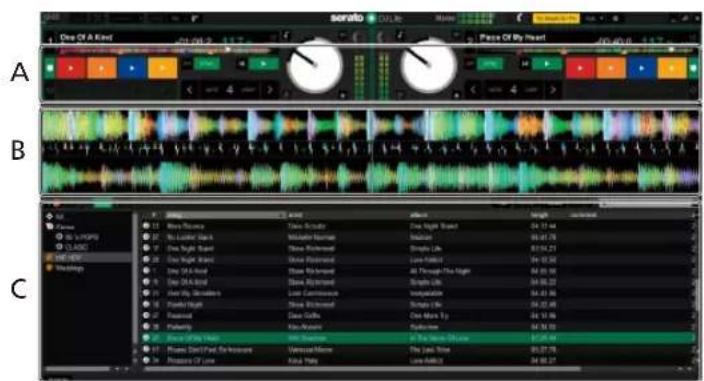Open the yellow My Serato button

point(556,18)
